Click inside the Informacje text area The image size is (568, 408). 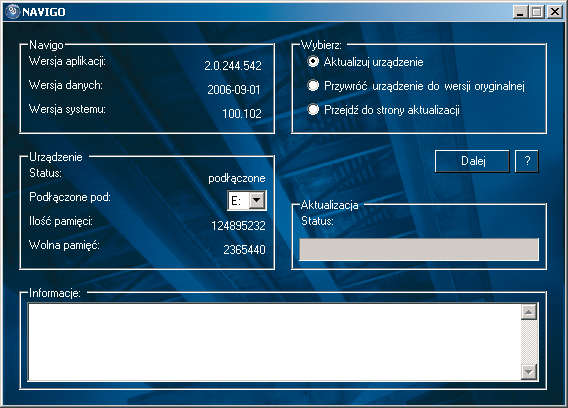[x=274, y=342]
